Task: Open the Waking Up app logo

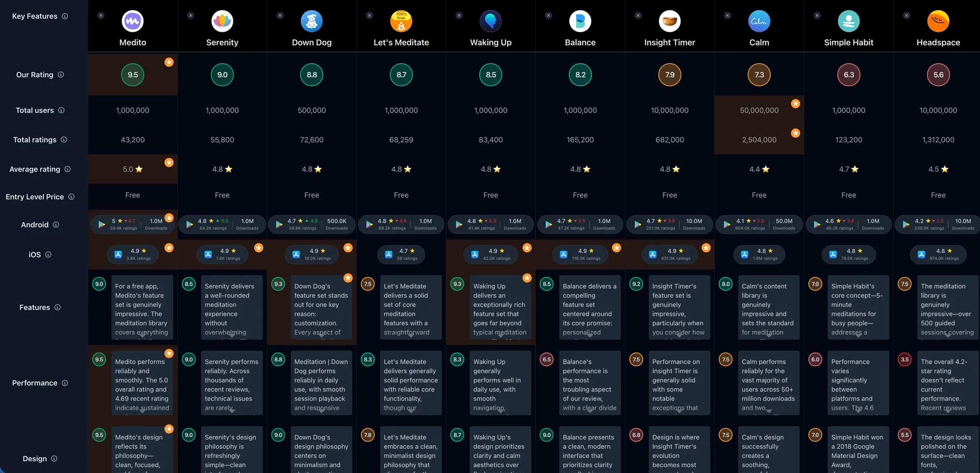Action: [490, 21]
